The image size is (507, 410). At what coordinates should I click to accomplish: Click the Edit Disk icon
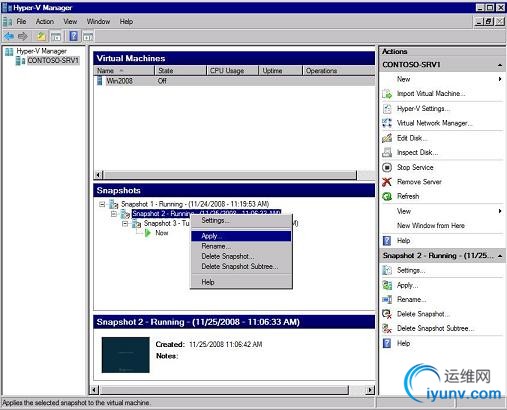click(387, 138)
